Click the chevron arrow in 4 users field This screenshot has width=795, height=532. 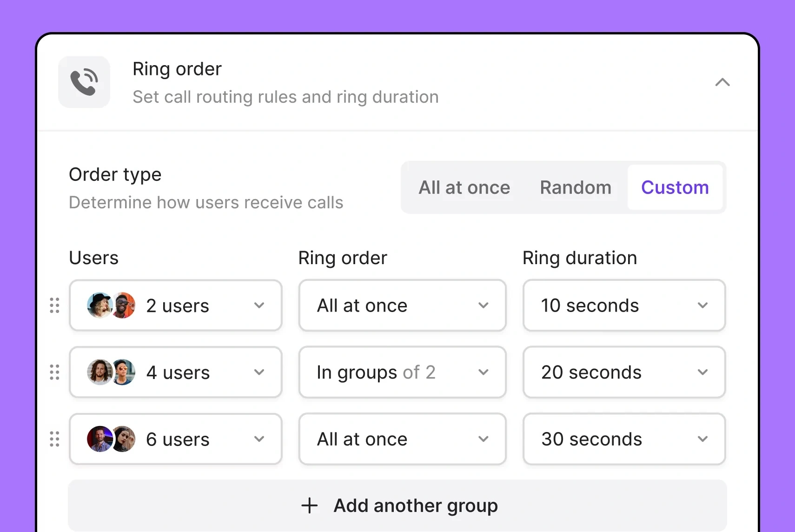coord(259,372)
